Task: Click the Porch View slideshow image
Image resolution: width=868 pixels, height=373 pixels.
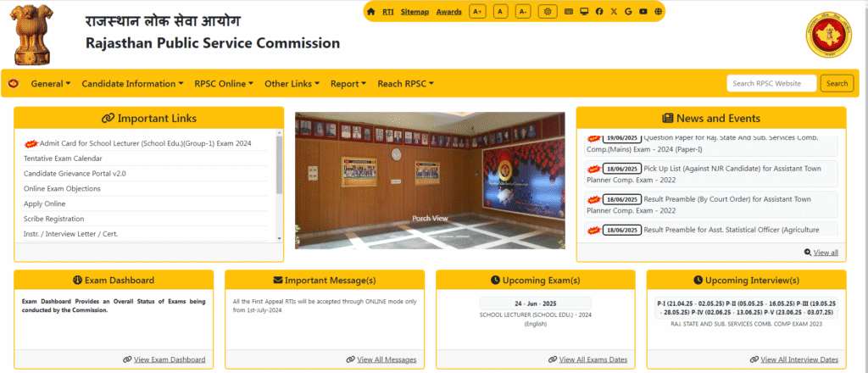Action: (430, 181)
